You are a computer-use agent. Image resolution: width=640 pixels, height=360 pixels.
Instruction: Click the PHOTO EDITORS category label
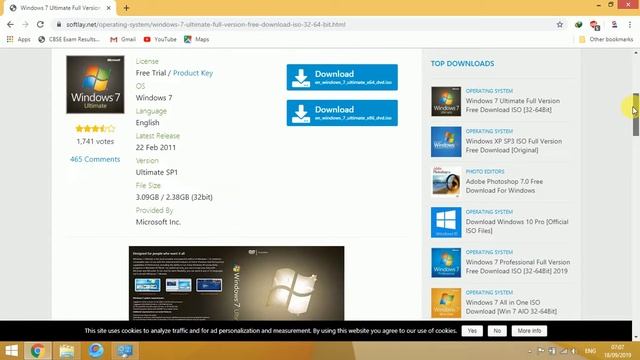coord(485,172)
